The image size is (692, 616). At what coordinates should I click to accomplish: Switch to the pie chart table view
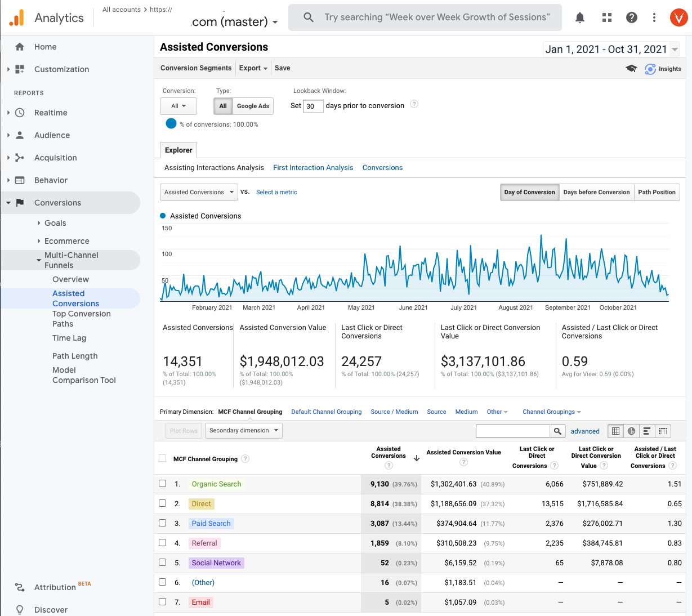[x=631, y=431]
